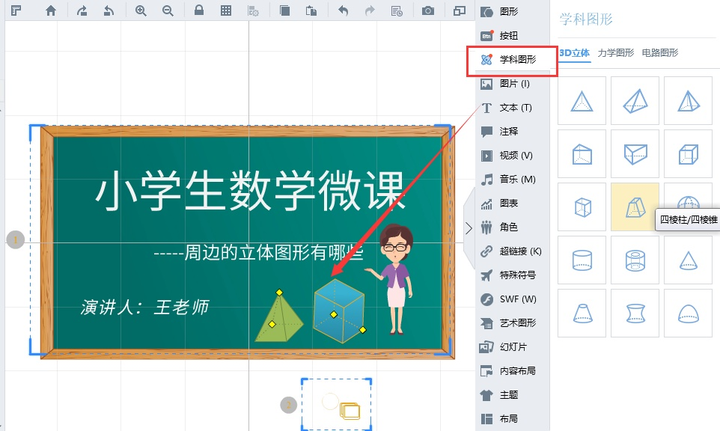Insert the upright tetrahedron shape in the first cell
Viewport: 720px width, 431px height.
pyautogui.click(x=582, y=101)
